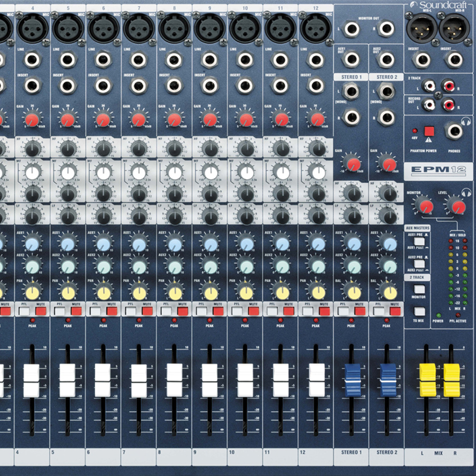Click the blue AUX1 knob on channel 4
476x476 pixels.
[32, 244]
